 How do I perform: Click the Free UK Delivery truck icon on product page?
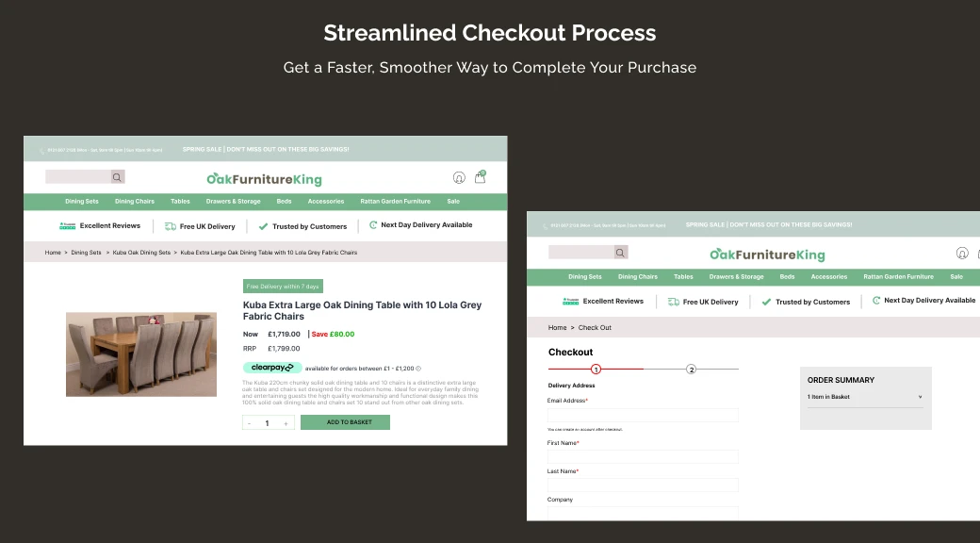(171, 226)
